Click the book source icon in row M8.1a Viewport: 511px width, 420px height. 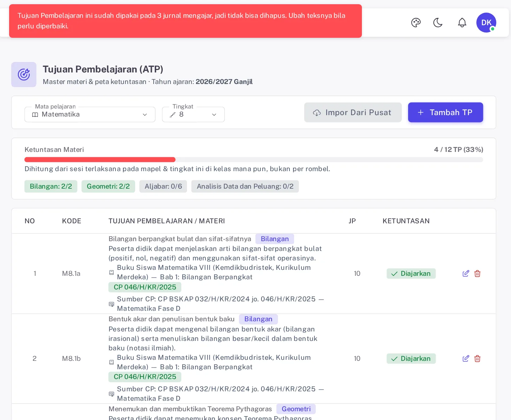(x=111, y=272)
